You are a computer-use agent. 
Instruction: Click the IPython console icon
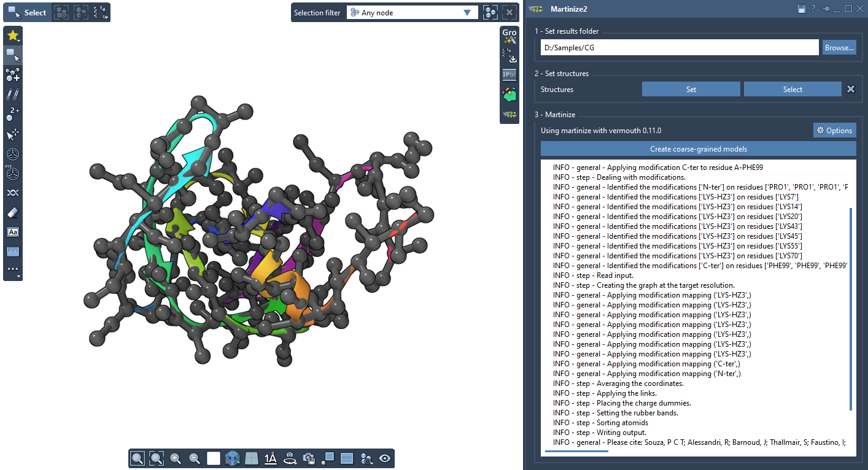tap(510, 75)
